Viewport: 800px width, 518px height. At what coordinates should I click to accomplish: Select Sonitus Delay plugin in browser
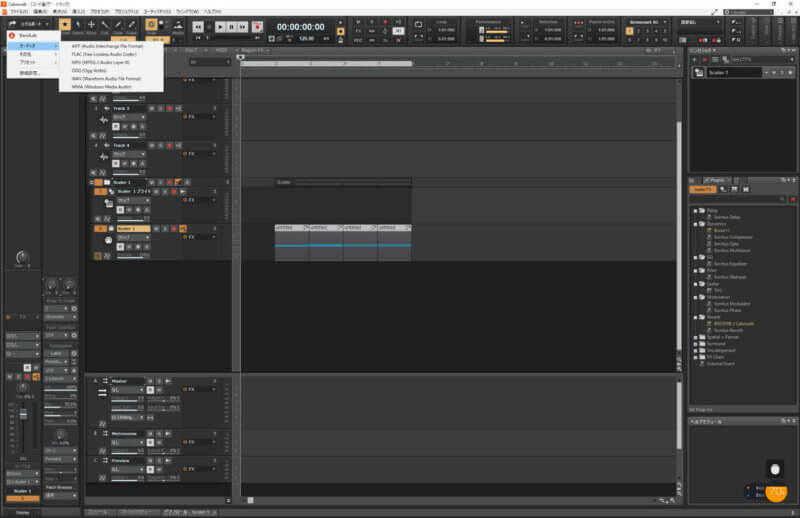coord(727,217)
